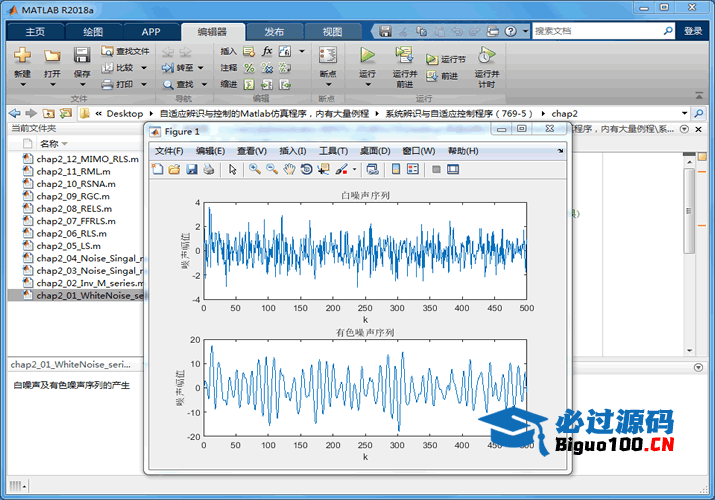Open the 工具(T) menu in Figure 1
The width and height of the screenshot is (715, 500).
tap(333, 151)
